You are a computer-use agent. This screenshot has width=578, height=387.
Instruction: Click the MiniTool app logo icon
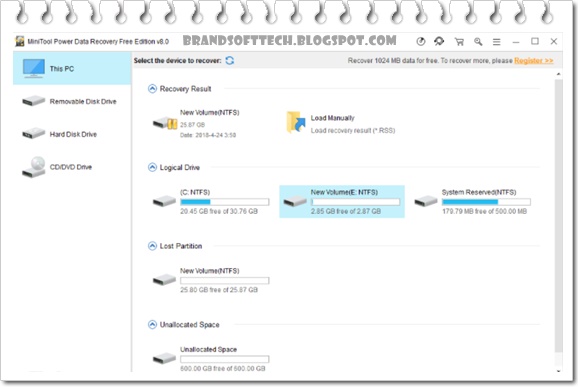(20, 41)
